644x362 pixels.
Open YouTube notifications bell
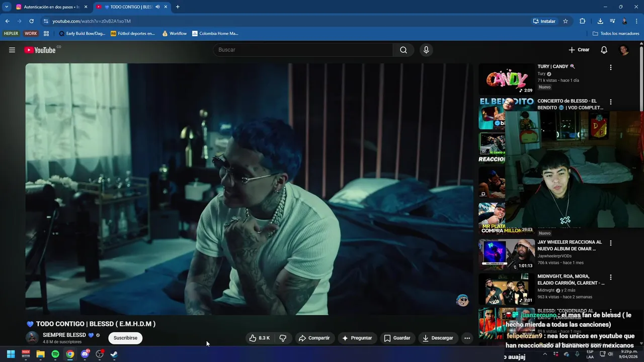pos(604,50)
